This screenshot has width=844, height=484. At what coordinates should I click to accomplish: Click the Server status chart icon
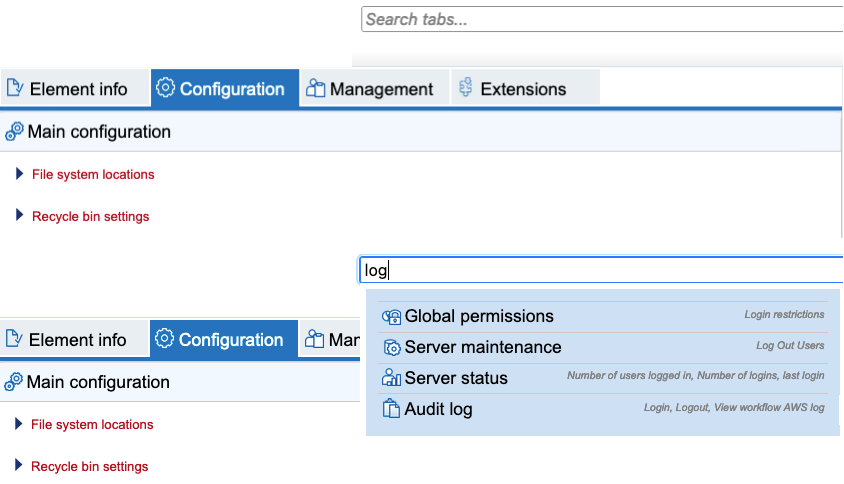pos(391,378)
